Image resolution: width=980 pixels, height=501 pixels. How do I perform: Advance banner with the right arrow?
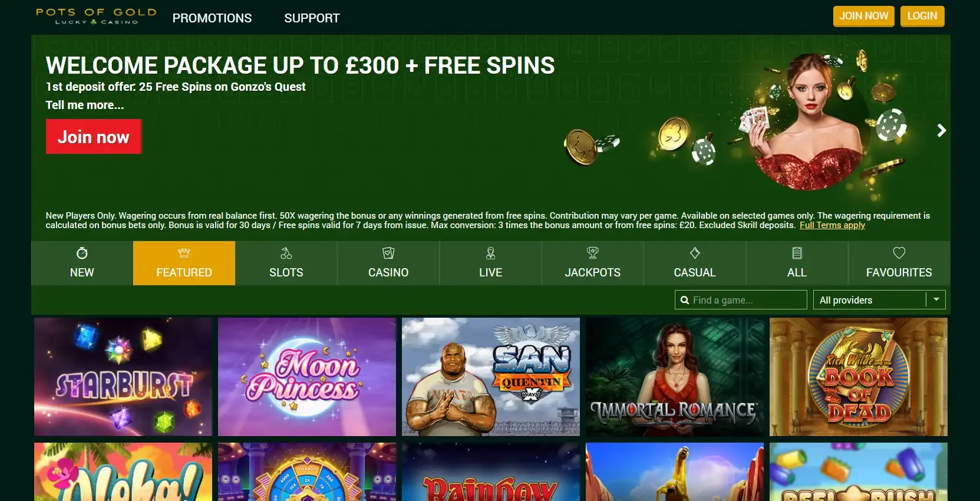tap(941, 130)
